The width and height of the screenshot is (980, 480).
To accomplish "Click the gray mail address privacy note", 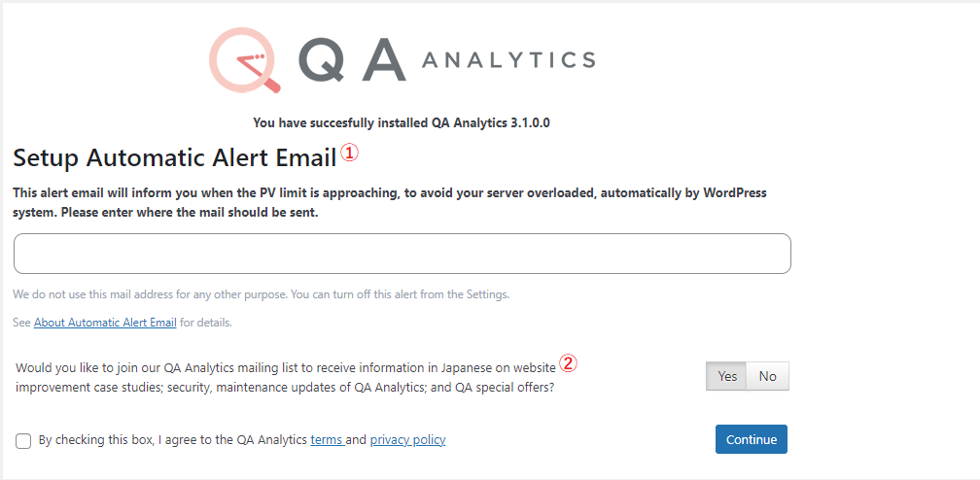I will tap(262, 293).
